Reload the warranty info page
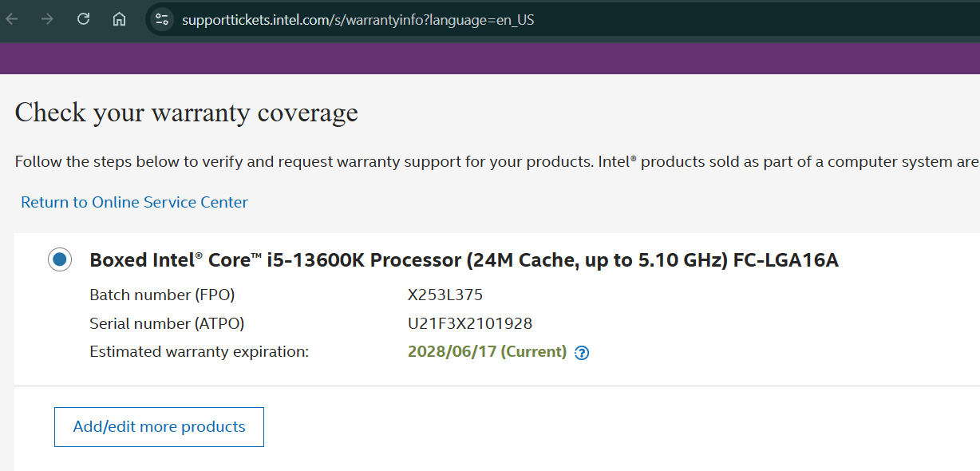The width and height of the screenshot is (980, 471). point(83,19)
